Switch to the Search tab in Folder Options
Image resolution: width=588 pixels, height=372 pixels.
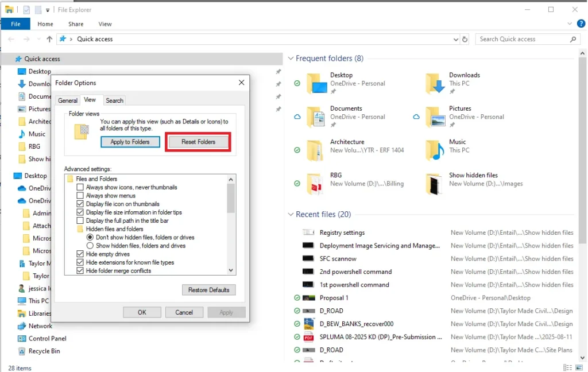click(x=114, y=100)
